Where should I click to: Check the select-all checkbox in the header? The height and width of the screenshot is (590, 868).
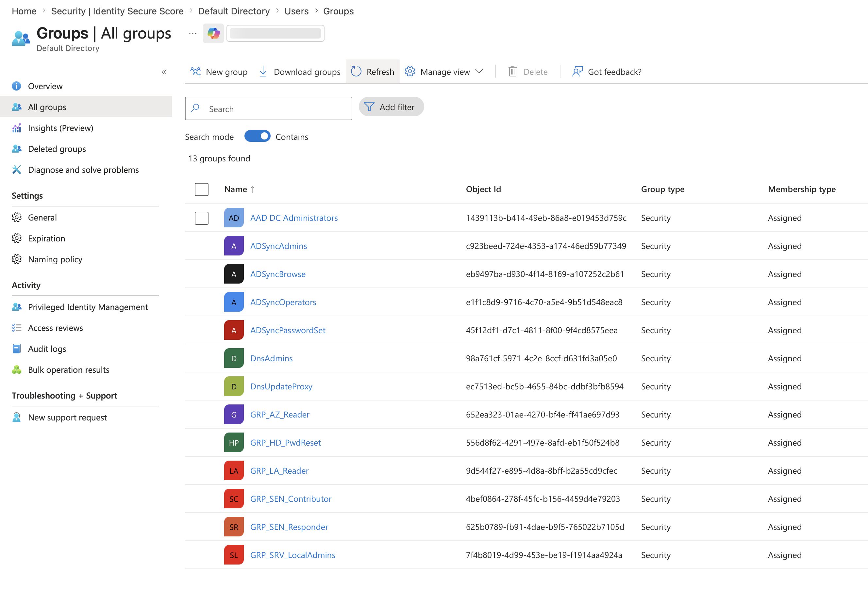pos(202,189)
